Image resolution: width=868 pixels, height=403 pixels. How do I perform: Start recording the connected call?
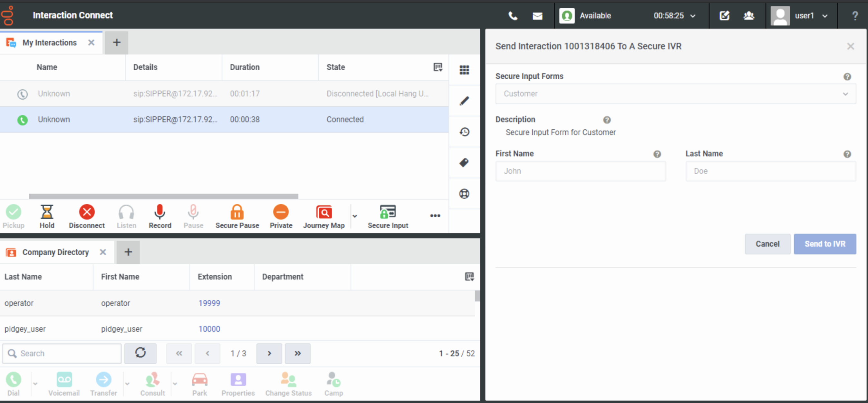click(160, 216)
